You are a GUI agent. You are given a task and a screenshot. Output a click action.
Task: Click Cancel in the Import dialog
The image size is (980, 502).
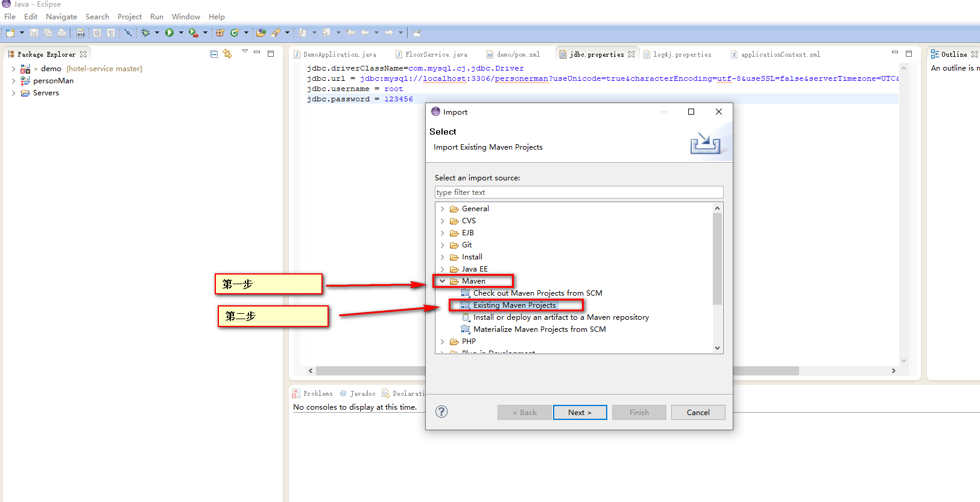(x=698, y=413)
